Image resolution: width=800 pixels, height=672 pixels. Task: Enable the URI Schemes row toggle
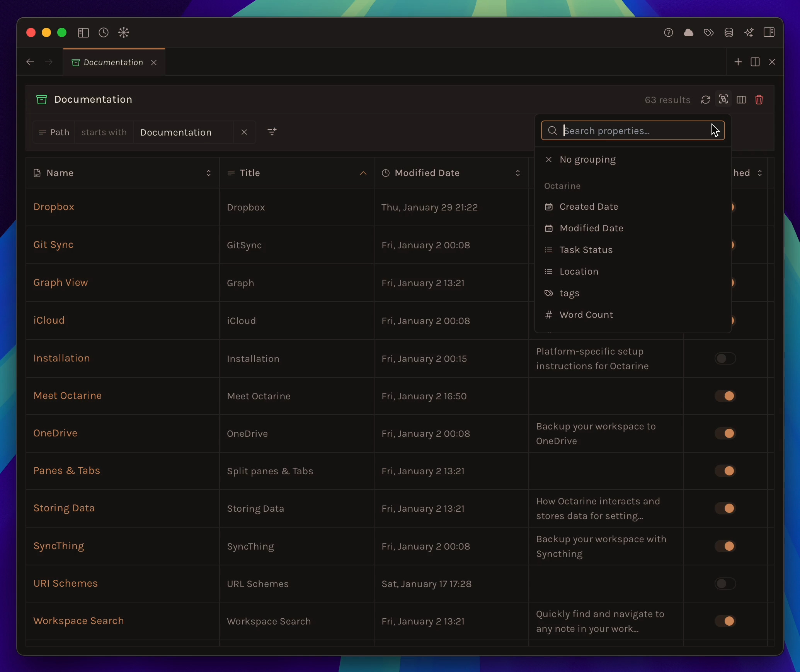pos(725,584)
